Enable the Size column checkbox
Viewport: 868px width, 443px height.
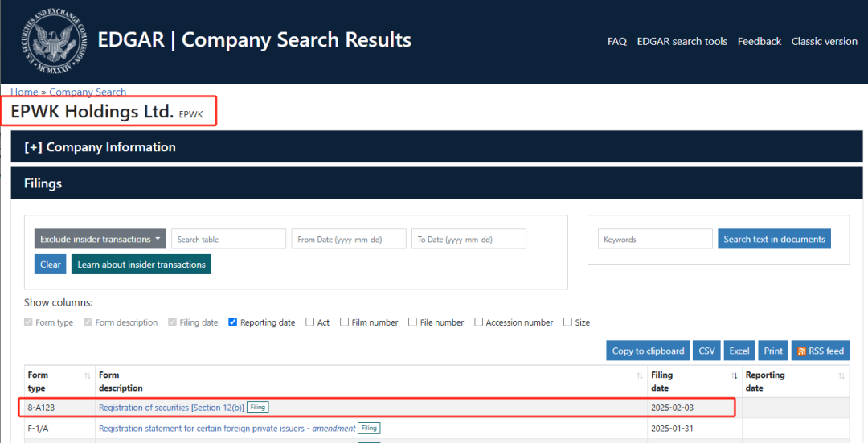click(x=567, y=322)
